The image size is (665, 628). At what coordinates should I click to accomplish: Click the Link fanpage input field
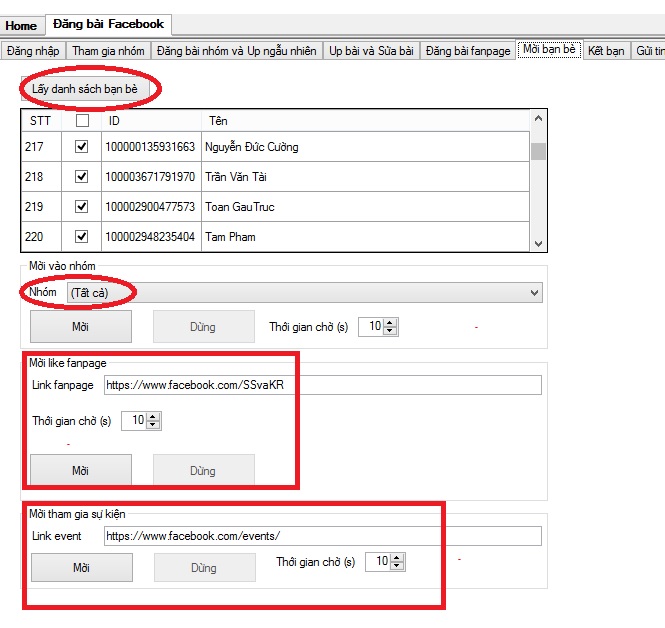tap(323, 385)
